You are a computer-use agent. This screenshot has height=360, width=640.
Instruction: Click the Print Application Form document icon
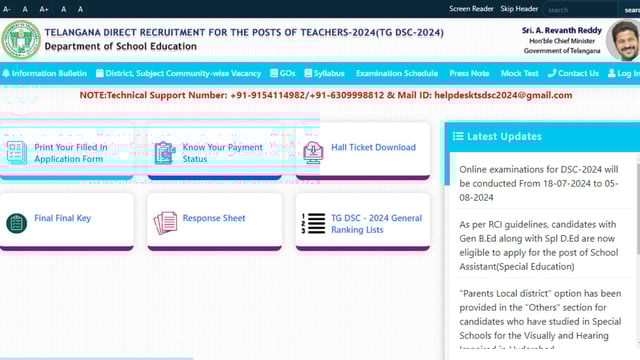coord(17,153)
